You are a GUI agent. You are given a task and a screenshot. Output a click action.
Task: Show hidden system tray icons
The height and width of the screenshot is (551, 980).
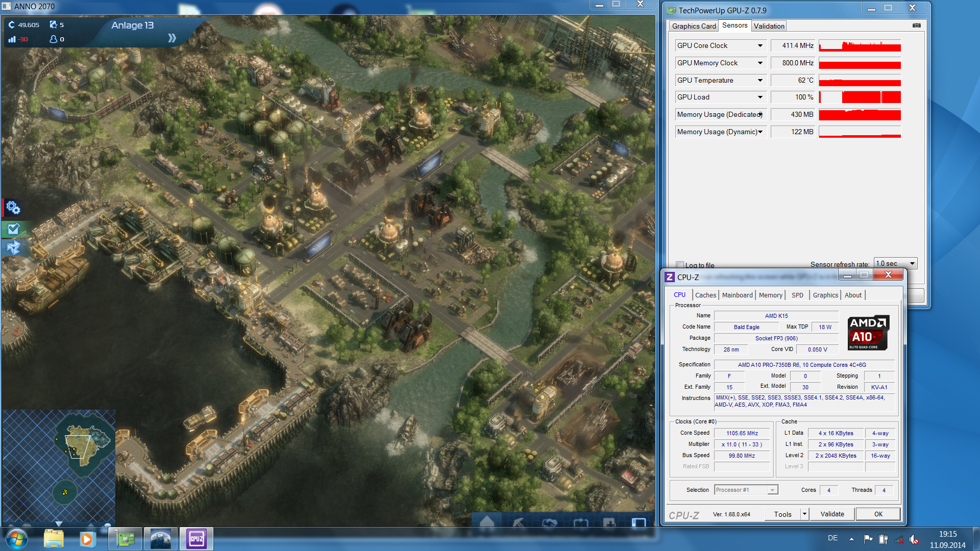click(851, 539)
